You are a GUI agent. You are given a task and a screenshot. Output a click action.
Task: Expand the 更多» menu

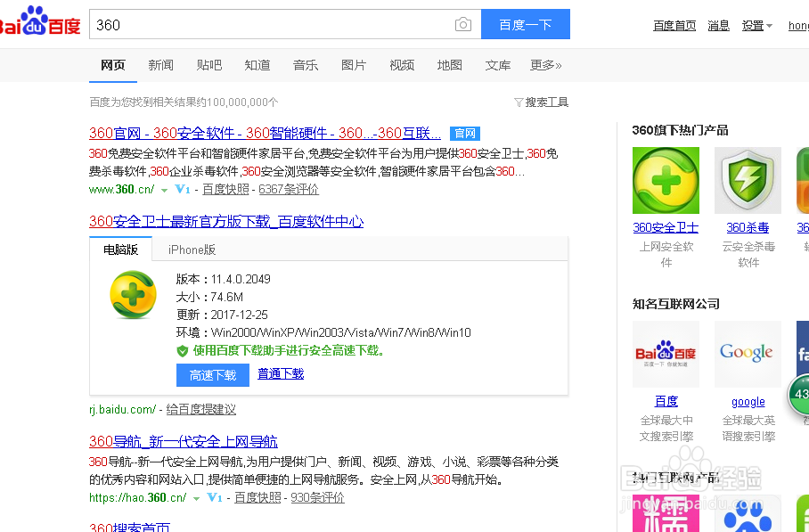click(x=546, y=65)
